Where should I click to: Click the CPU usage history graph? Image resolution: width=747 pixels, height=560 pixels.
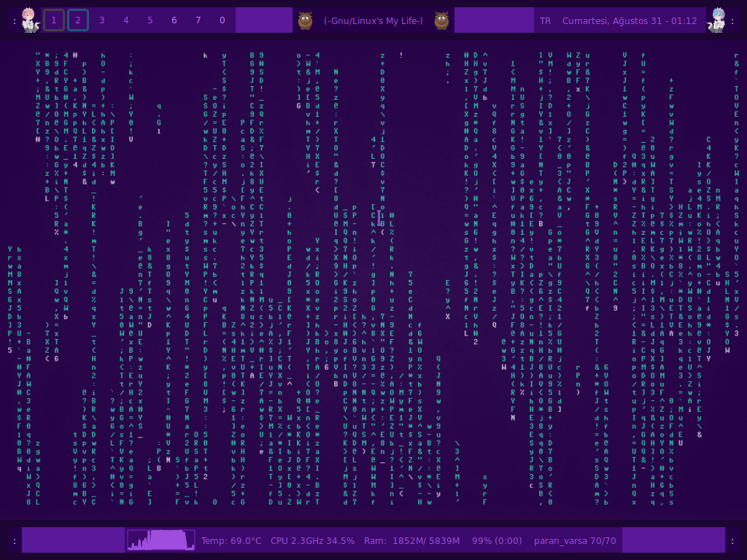161,540
